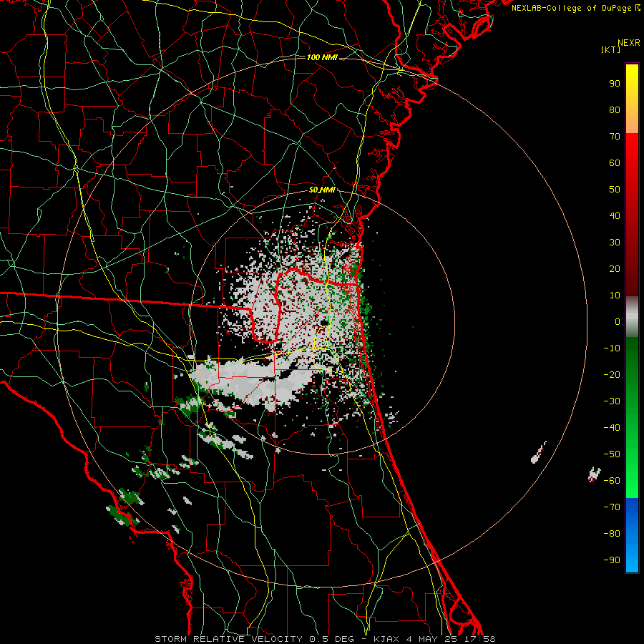Select the -70 tick label on the scale
This screenshot has width=644, height=644.
[x=612, y=507]
